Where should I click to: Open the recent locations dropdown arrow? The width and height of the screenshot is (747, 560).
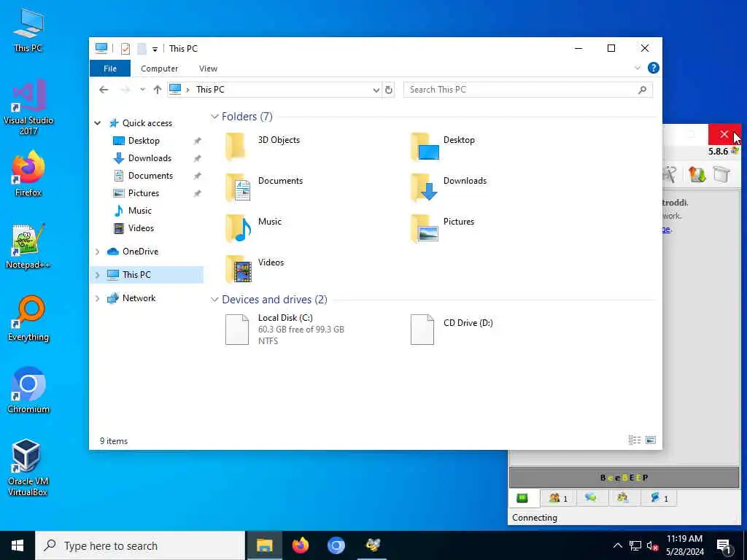(x=142, y=90)
